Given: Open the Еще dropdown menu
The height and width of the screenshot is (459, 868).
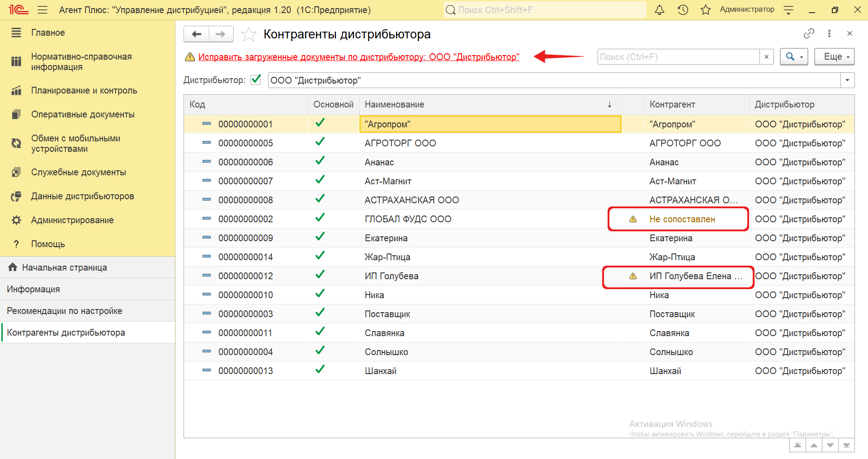Looking at the screenshot, I should 834,57.
